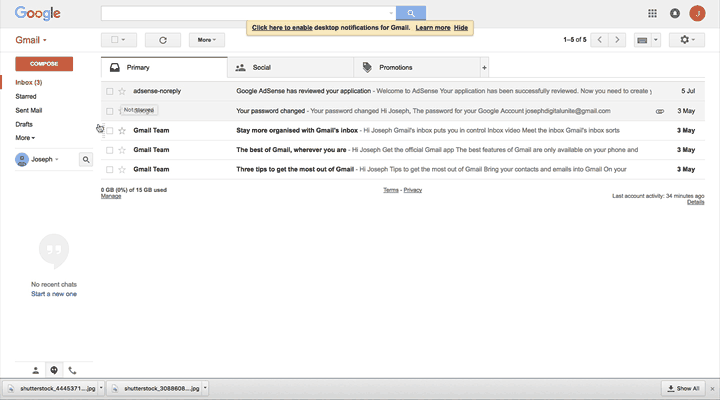720x400 pixels.
Task: Open menu for shutterstock_4445371 download
Action: pyautogui.click(x=101, y=389)
